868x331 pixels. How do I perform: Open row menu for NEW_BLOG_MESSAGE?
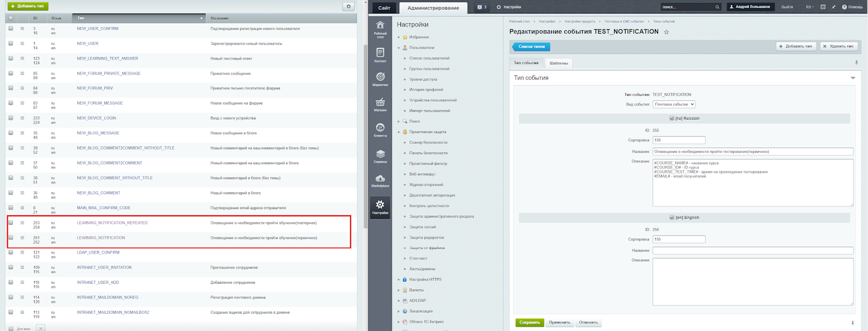(x=22, y=133)
